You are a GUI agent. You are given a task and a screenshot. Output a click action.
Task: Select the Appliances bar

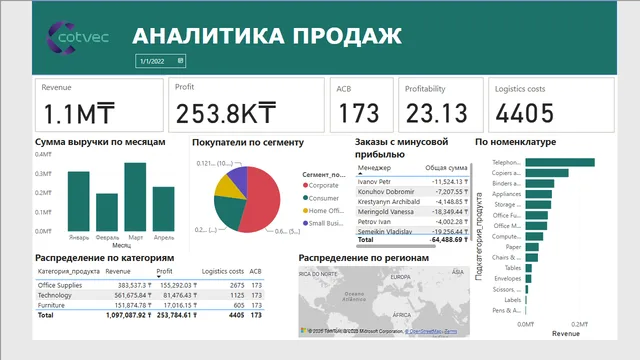[538, 194]
